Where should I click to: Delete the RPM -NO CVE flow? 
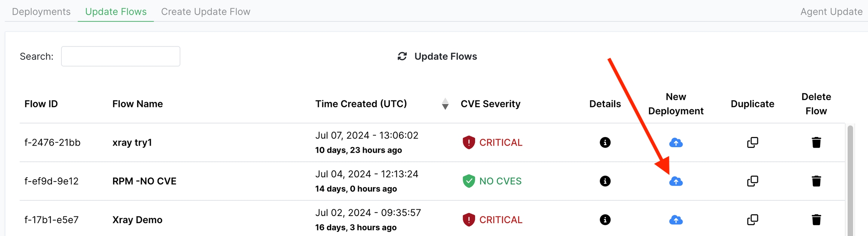pos(816,181)
